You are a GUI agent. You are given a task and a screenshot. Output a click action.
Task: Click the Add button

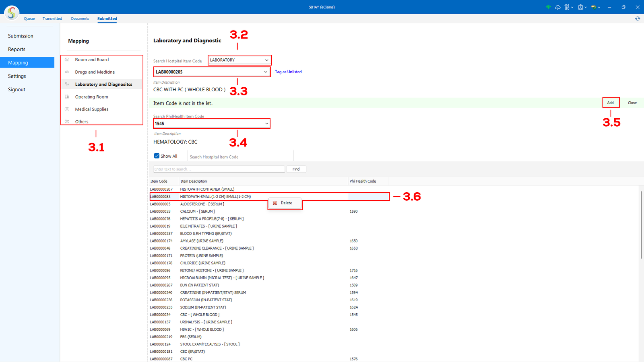pos(610,103)
